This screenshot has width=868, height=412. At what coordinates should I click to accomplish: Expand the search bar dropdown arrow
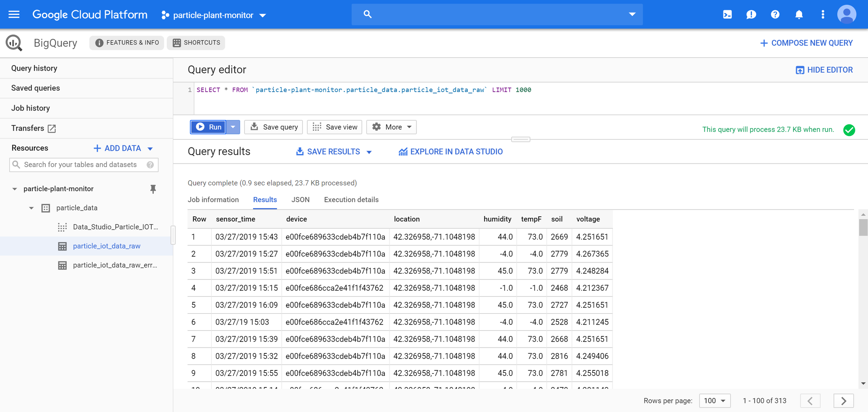click(x=632, y=14)
